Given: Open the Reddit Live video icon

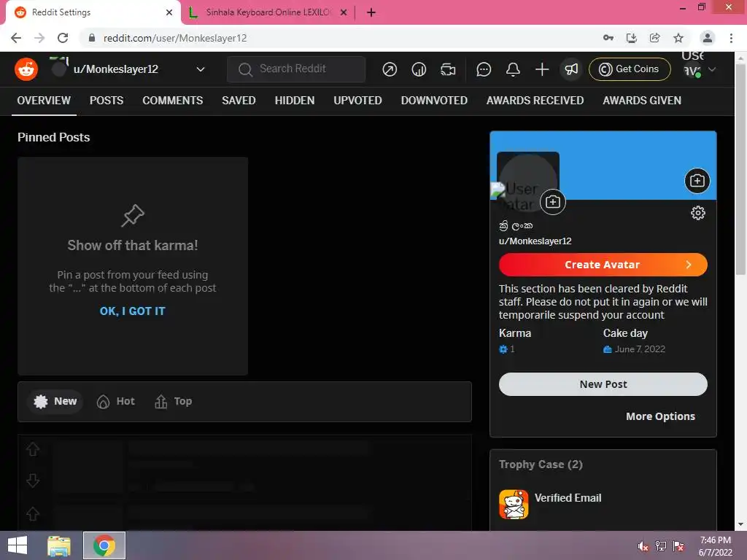Looking at the screenshot, I should 448,69.
